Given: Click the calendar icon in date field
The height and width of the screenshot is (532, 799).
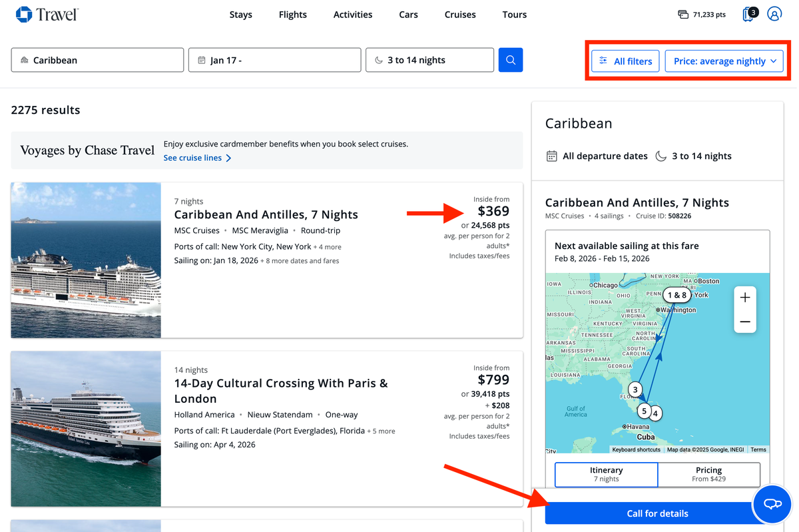Looking at the screenshot, I should click(202, 60).
